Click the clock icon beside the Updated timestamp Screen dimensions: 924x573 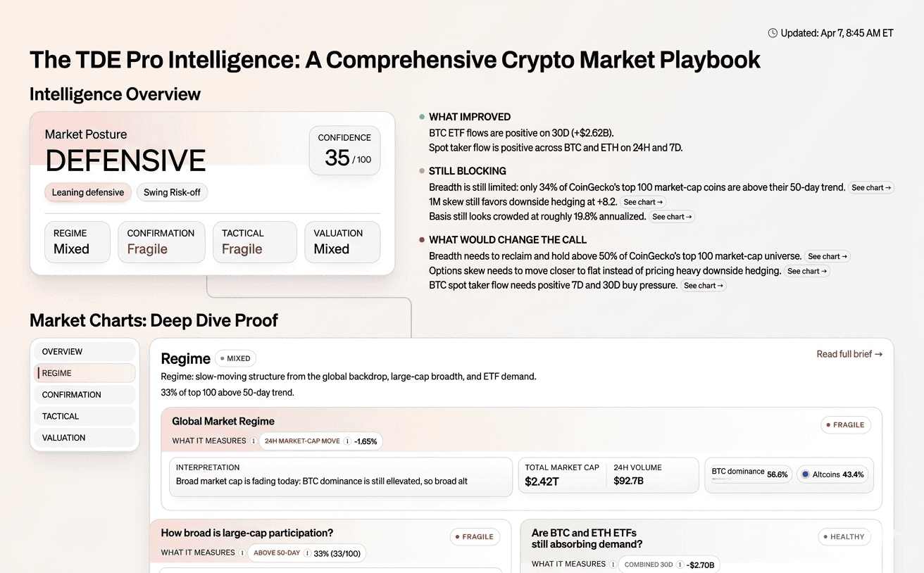click(x=773, y=33)
